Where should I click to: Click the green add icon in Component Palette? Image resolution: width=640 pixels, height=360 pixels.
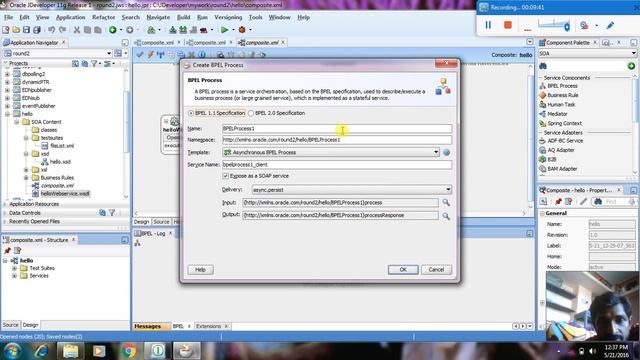coord(631,66)
